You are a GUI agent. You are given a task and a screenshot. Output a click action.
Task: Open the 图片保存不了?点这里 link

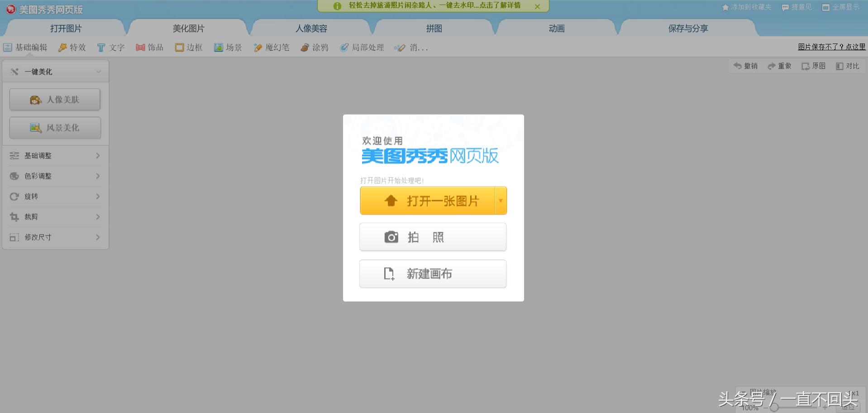pos(832,47)
